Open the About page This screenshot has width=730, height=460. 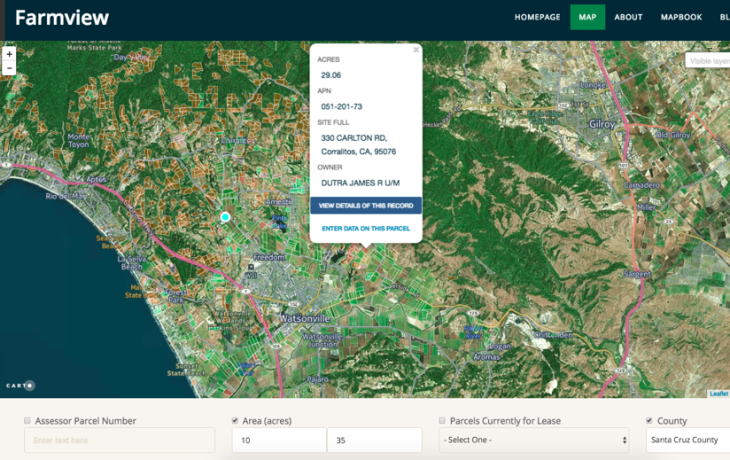[628, 17]
